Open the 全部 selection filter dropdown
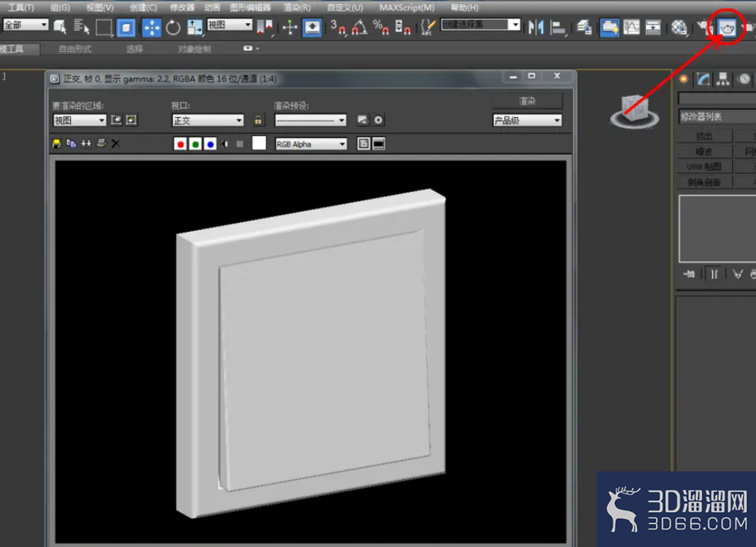This screenshot has width=756, height=547. [x=25, y=25]
